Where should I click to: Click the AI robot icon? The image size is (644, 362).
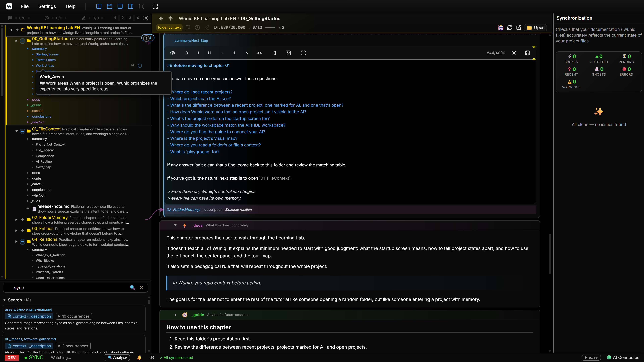[500, 27]
